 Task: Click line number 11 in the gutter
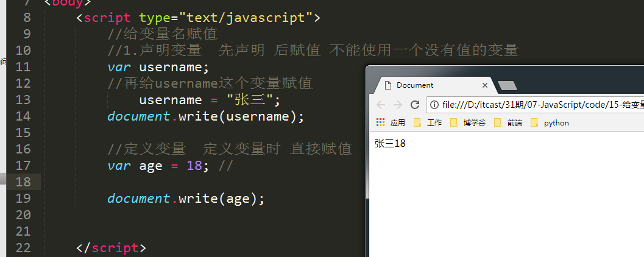click(23, 67)
